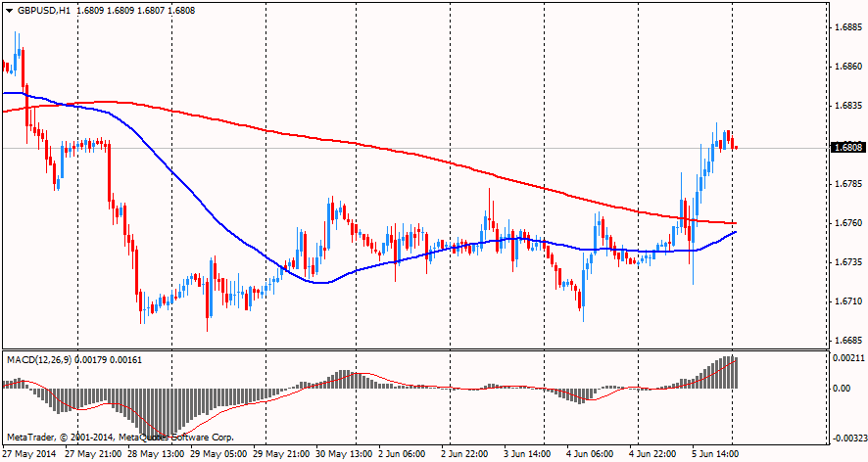Click the 1.6710 price scale label
The height and width of the screenshot is (462, 868).
(848, 301)
